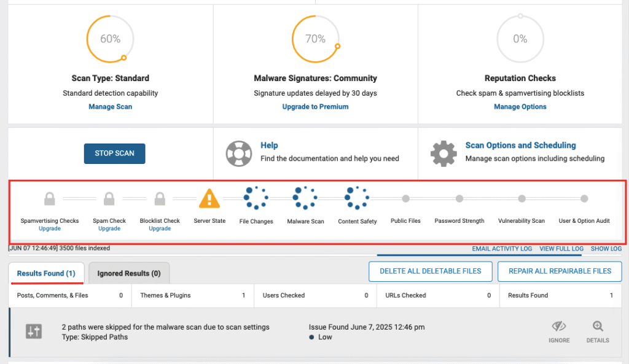Click the Server State warning triangle icon

click(x=209, y=198)
